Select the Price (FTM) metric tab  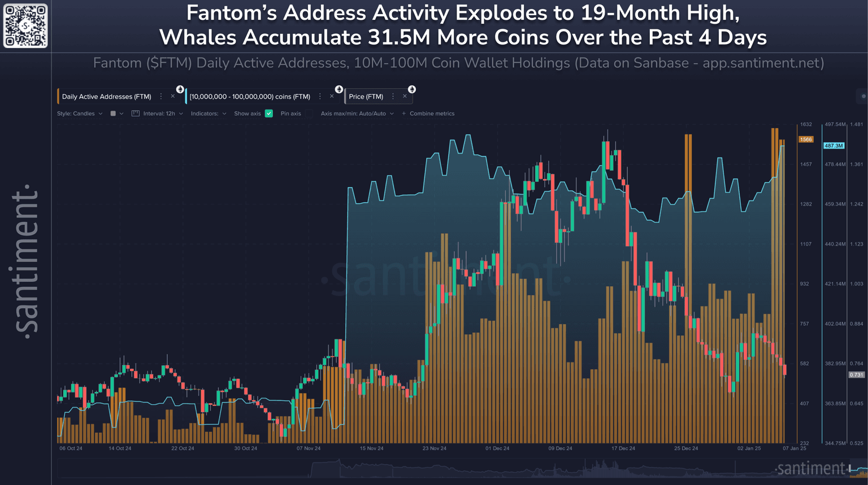click(x=366, y=97)
